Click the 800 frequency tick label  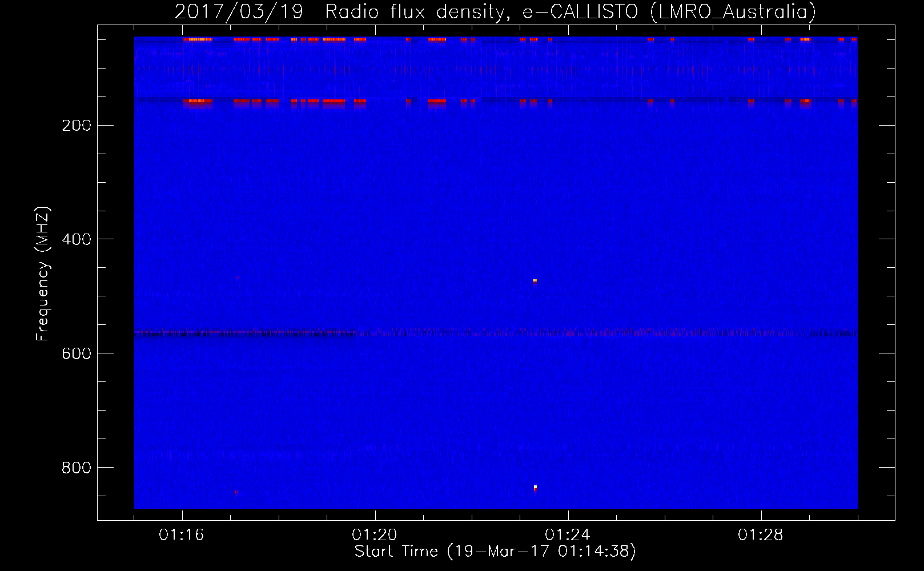point(77,468)
